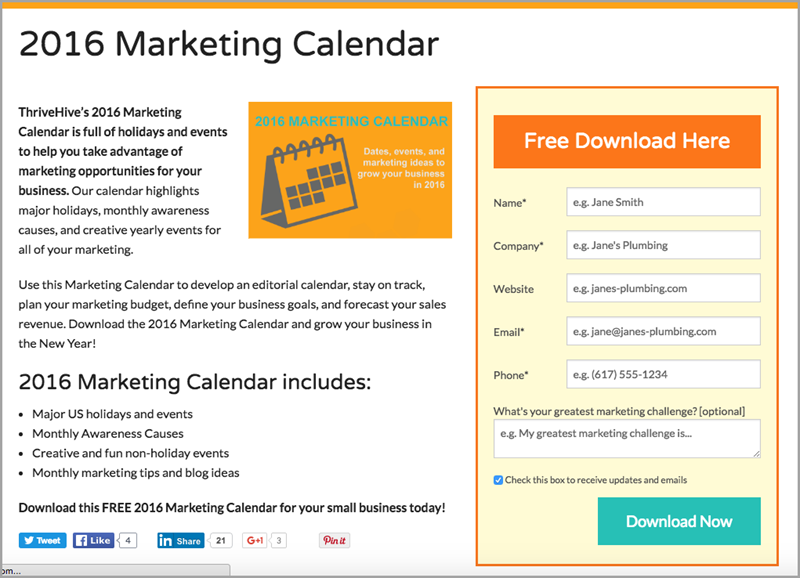This screenshot has height=578, width=800.
Task: Click the Pinterest Pin it button
Action: (334, 540)
